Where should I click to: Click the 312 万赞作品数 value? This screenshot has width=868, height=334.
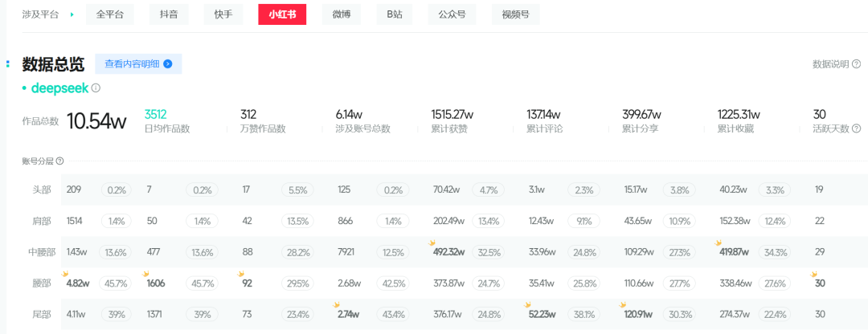tap(248, 115)
